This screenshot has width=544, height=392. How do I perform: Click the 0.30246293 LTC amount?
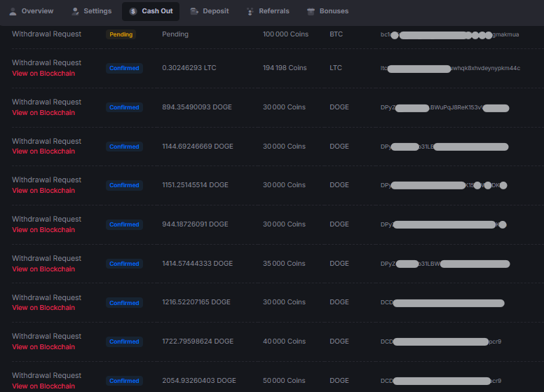pyautogui.click(x=189, y=67)
